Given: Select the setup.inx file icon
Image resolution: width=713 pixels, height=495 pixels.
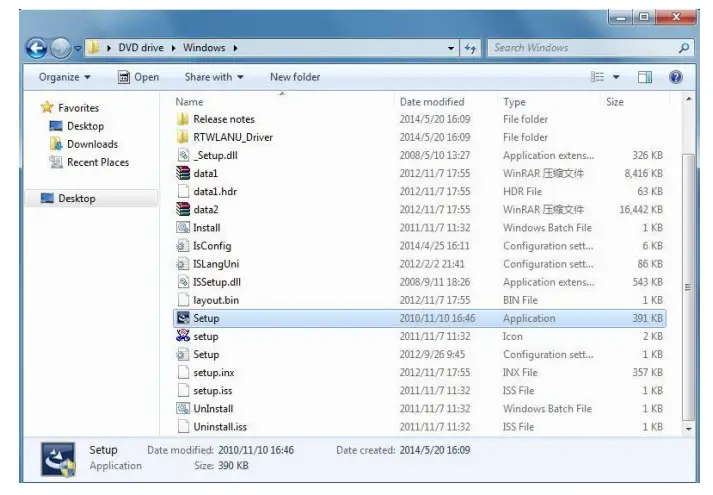Looking at the screenshot, I should (183, 373).
